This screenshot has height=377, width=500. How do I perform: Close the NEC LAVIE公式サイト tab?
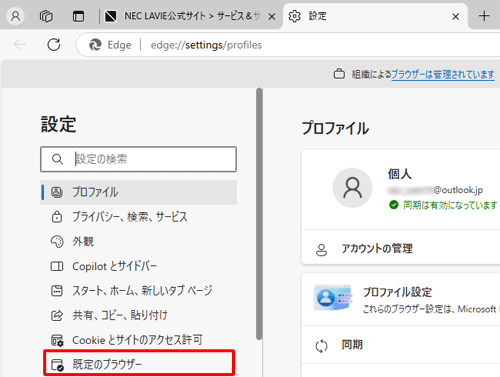tap(272, 16)
